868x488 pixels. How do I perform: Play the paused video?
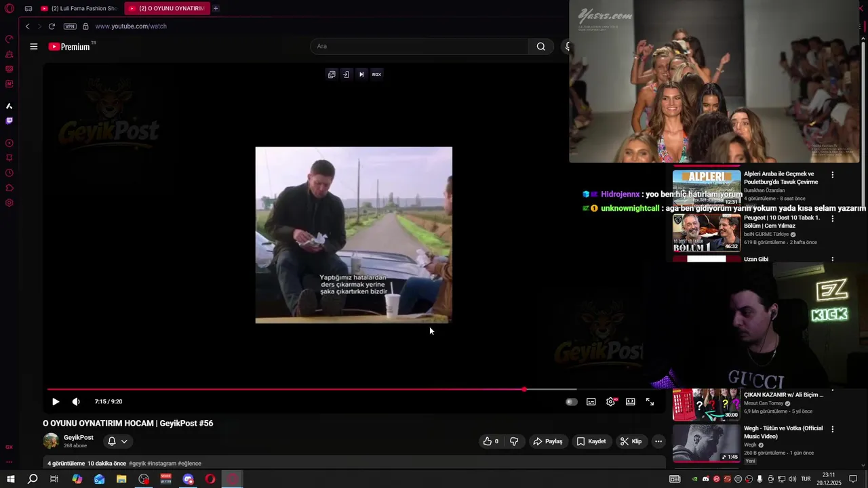coord(56,402)
